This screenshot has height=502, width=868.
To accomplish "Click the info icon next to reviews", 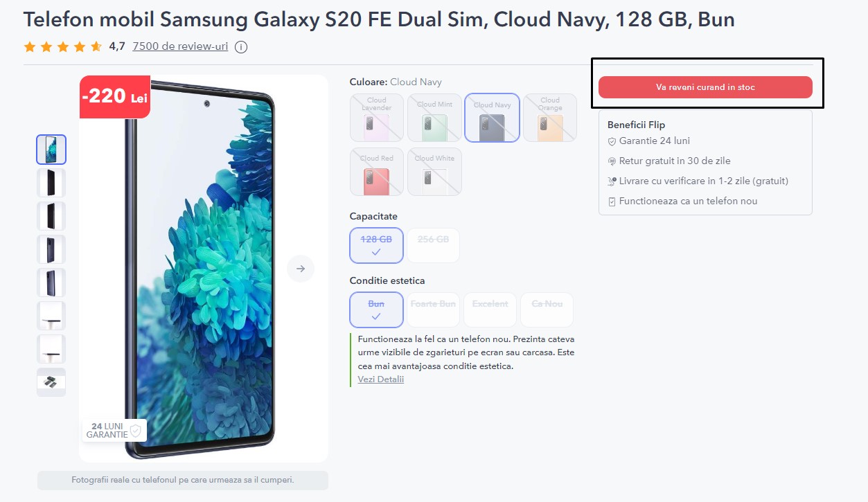I will [x=241, y=47].
